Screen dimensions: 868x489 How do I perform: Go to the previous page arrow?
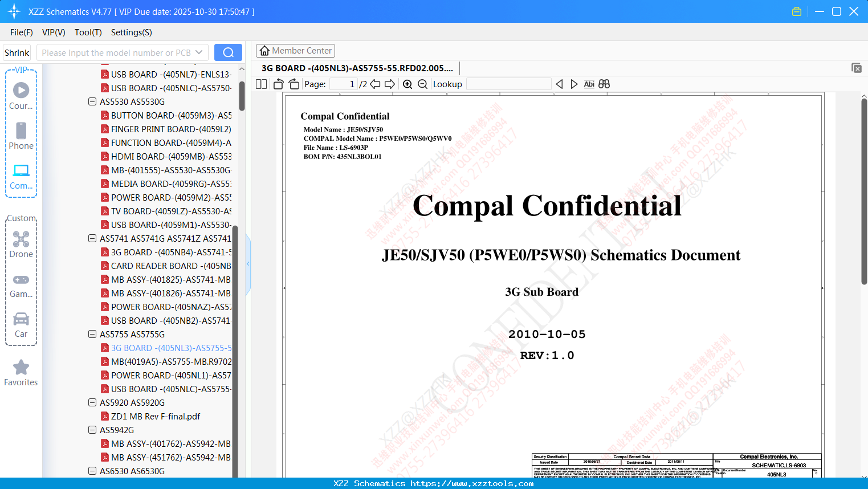coord(375,84)
